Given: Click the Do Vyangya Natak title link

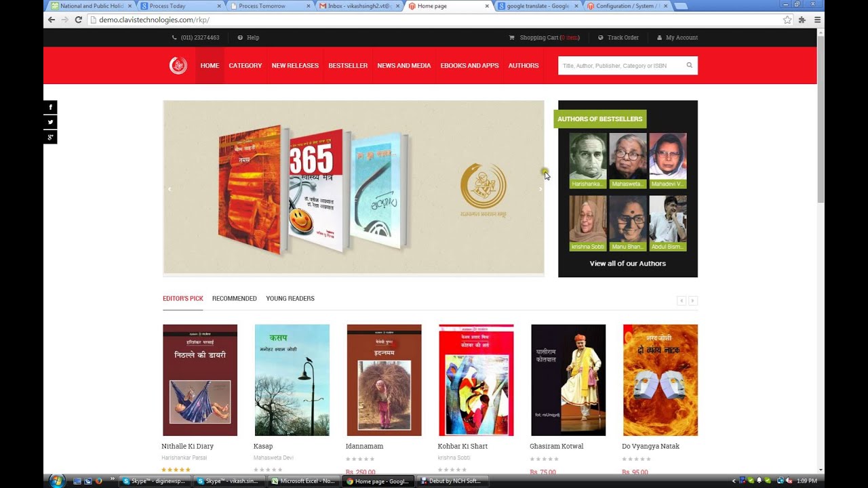Looking at the screenshot, I should click(651, 446).
